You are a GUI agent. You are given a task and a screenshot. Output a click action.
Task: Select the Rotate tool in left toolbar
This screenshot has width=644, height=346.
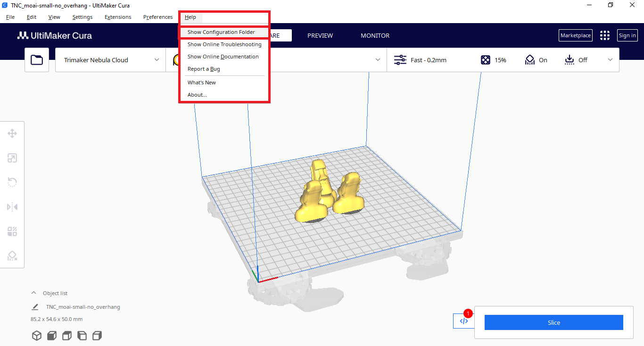(x=12, y=182)
